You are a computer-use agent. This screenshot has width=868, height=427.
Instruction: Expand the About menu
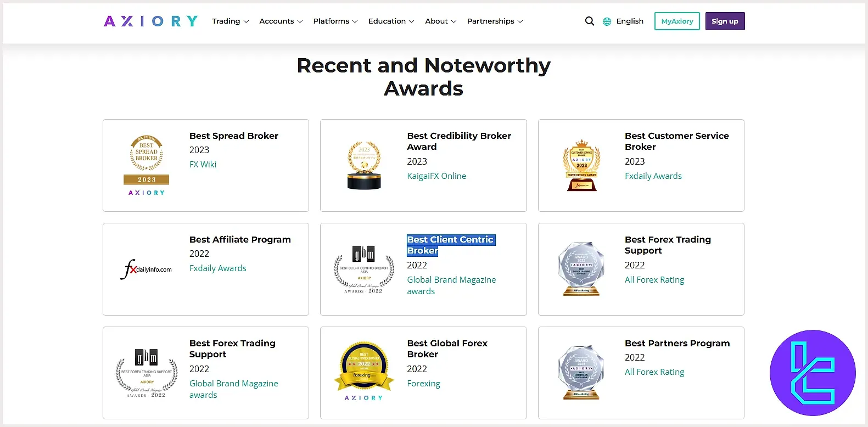coord(441,21)
